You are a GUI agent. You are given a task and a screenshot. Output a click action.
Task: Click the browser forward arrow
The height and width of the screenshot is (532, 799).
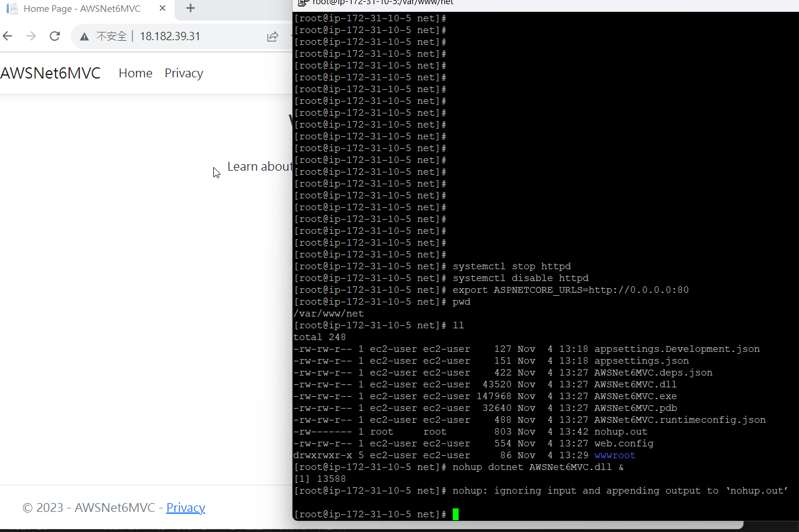31,36
